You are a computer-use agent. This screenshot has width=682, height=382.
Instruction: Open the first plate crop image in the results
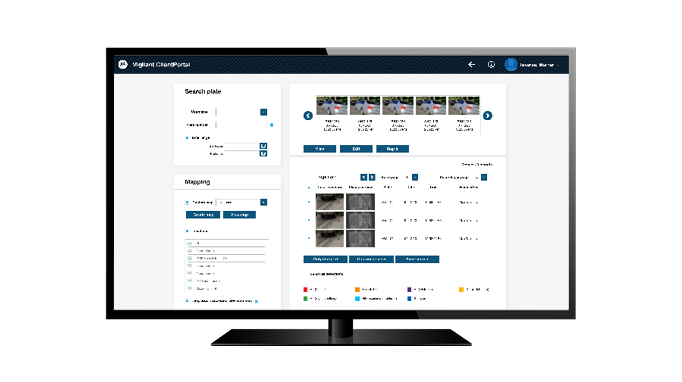pos(360,202)
